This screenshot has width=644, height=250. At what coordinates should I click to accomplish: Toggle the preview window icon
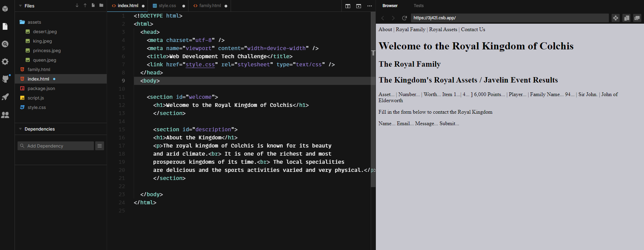tap(359, 6)
